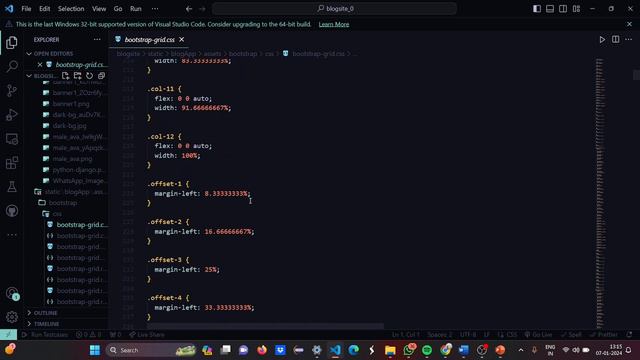This screenshot has height=360, width=640.
Task: Toggle the secondary side bar
Action: click(563, 9)
